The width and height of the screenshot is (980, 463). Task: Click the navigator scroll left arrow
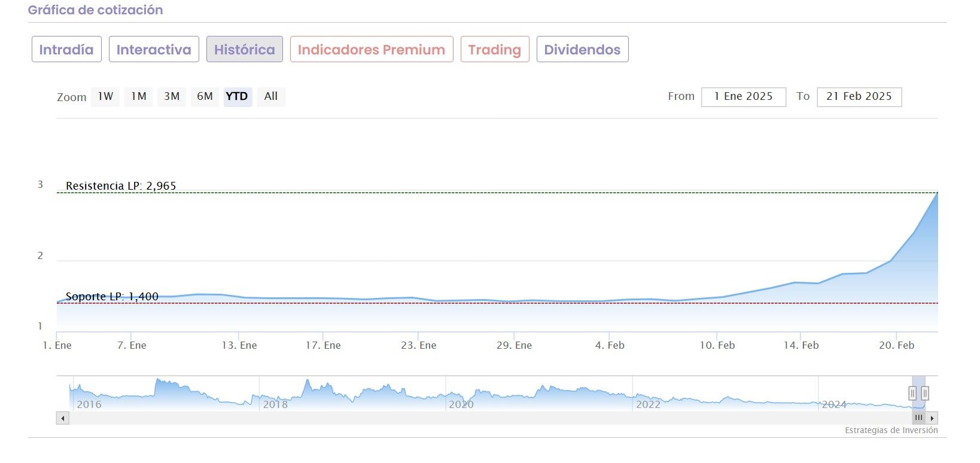(x=62, y=418)
